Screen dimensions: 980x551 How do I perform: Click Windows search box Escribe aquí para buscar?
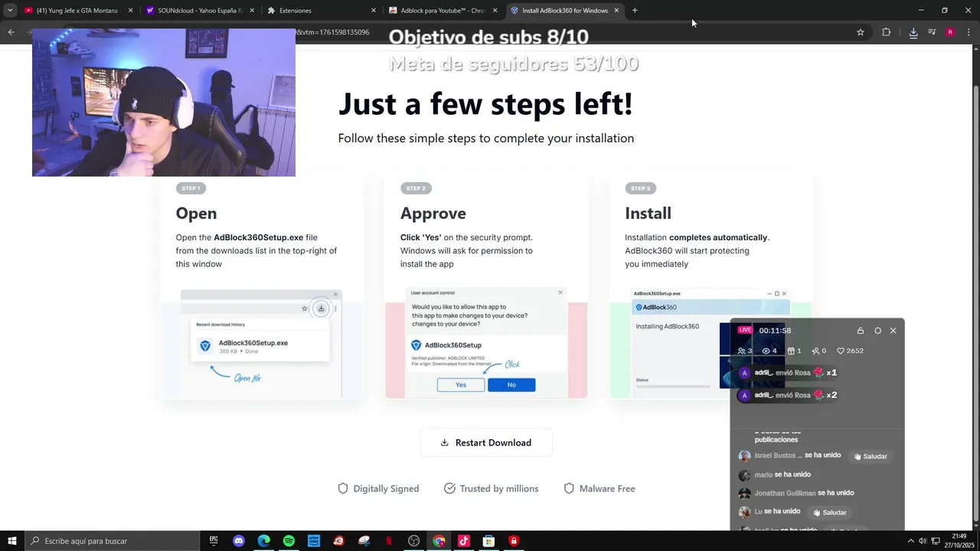click(x=112, y=541)
